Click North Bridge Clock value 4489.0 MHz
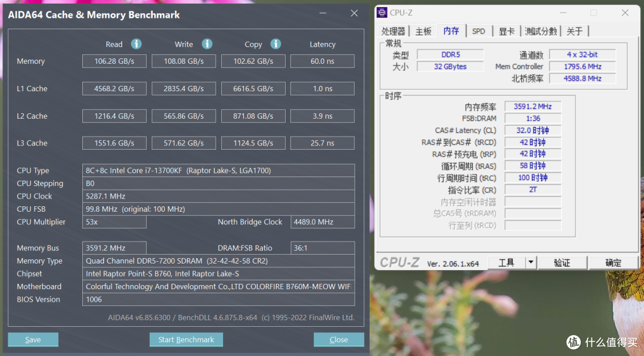The width and height of the screenshot is (644, 356). pyautogui.click(x=323, y=222)
